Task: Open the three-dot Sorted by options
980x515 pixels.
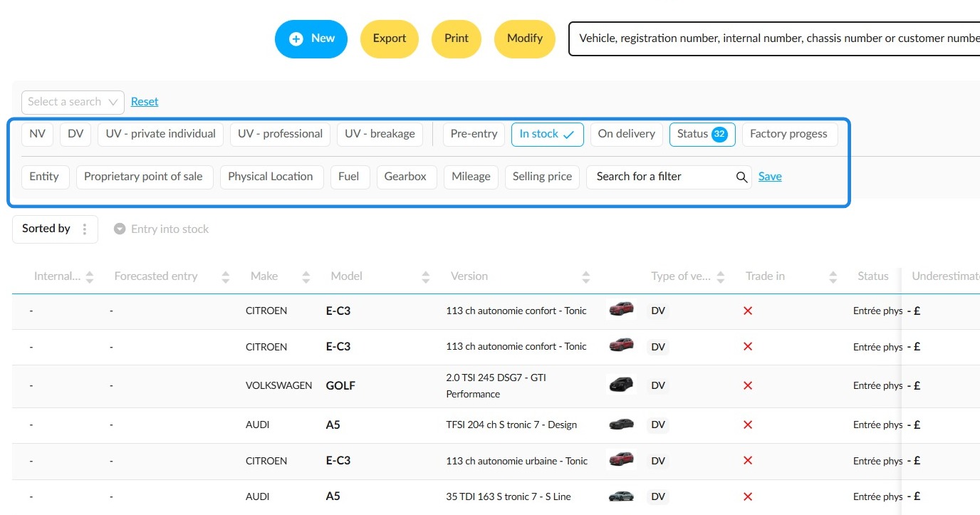Action: [x=85, y=229]
